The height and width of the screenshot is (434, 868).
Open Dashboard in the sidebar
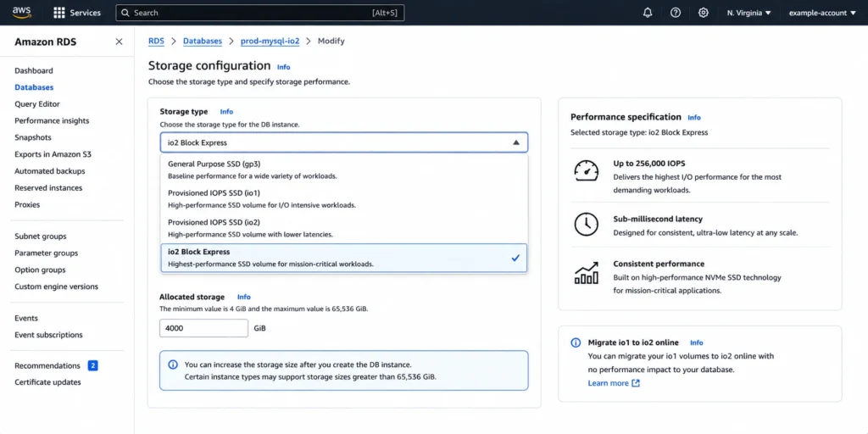coord(34,71)
